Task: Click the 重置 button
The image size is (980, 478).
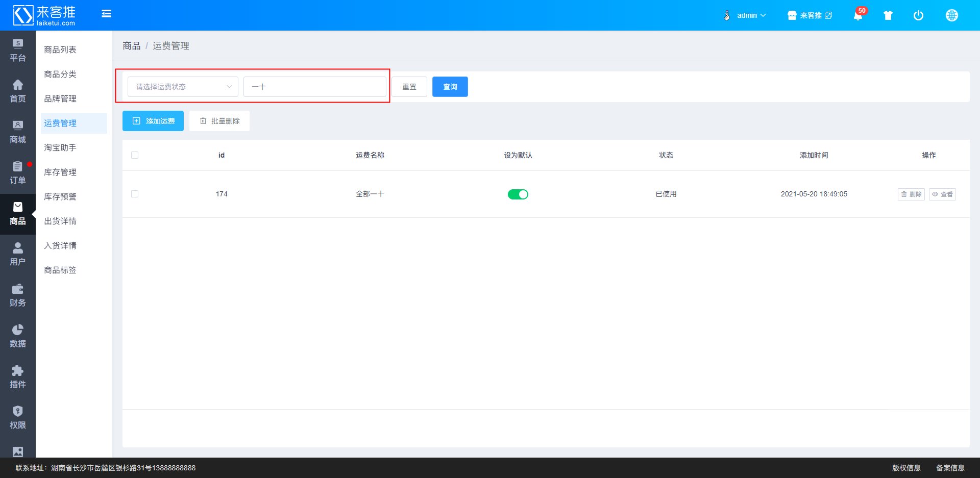Action: (x=409, y=87)
